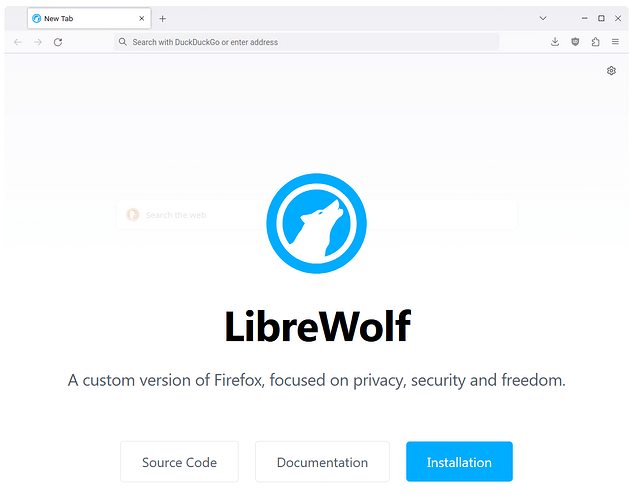Open the uBlock shield extension icon
Viewport: 632px width, 500px height.
575,41
